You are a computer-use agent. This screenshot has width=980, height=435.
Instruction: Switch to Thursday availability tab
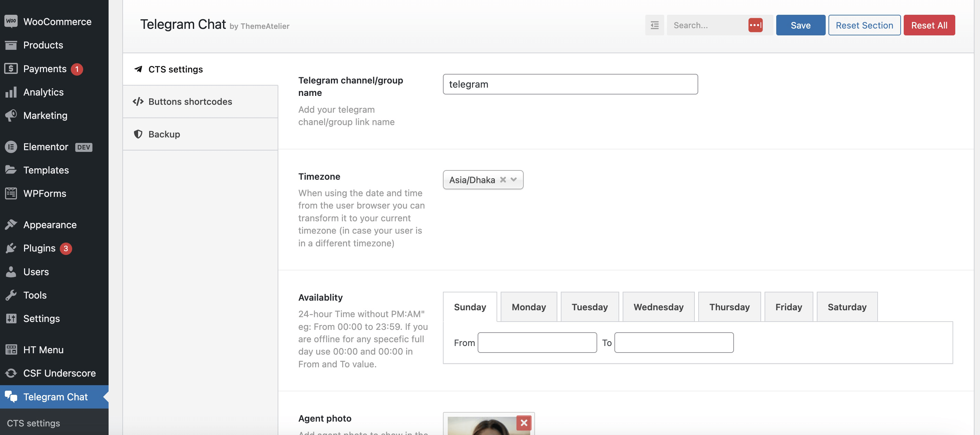click(729, 307)
